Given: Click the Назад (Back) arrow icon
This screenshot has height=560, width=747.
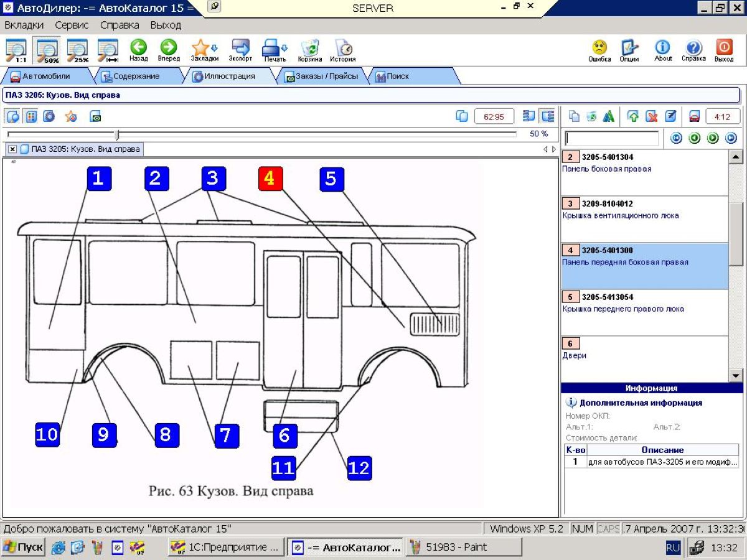Looking at the screenshot, I should 138,47.
